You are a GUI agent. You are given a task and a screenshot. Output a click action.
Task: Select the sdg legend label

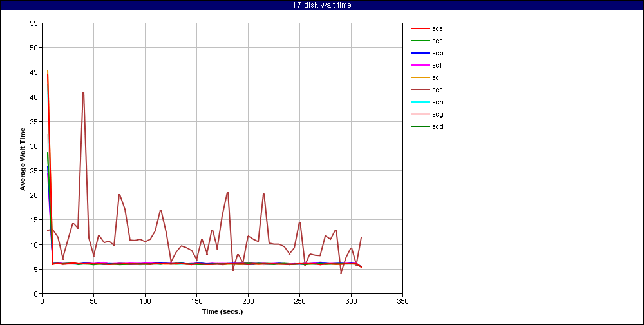pos(437,114)
